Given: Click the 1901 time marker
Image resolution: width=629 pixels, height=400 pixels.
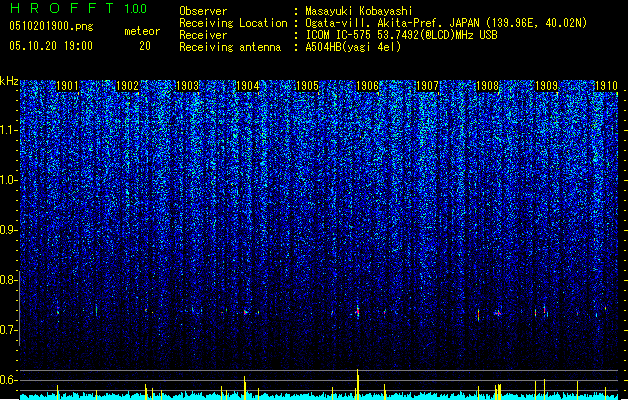Looking at the screenshot, I should tap(67, 86).
